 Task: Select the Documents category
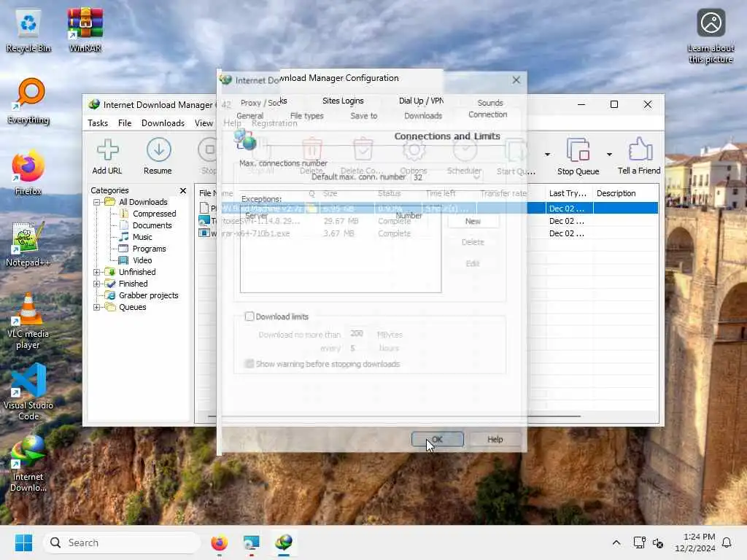pyautogui.click(x=152, y=225)
